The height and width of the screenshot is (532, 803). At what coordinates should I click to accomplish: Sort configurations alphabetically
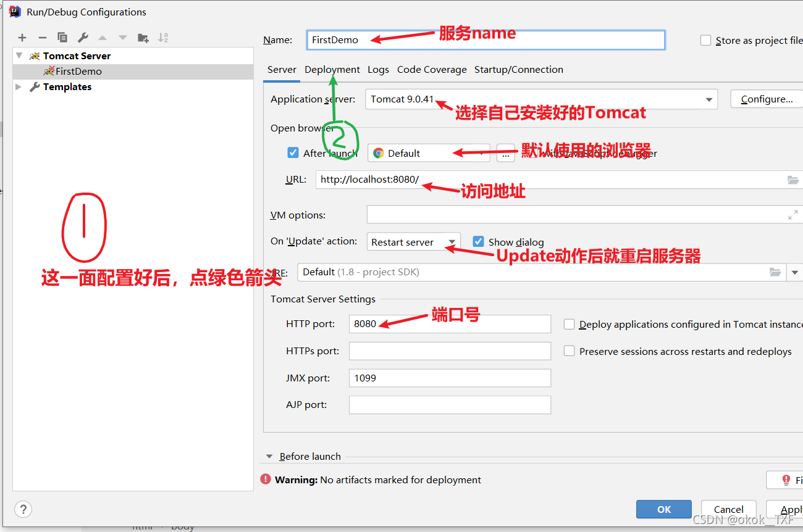click(x=163, y=38)
